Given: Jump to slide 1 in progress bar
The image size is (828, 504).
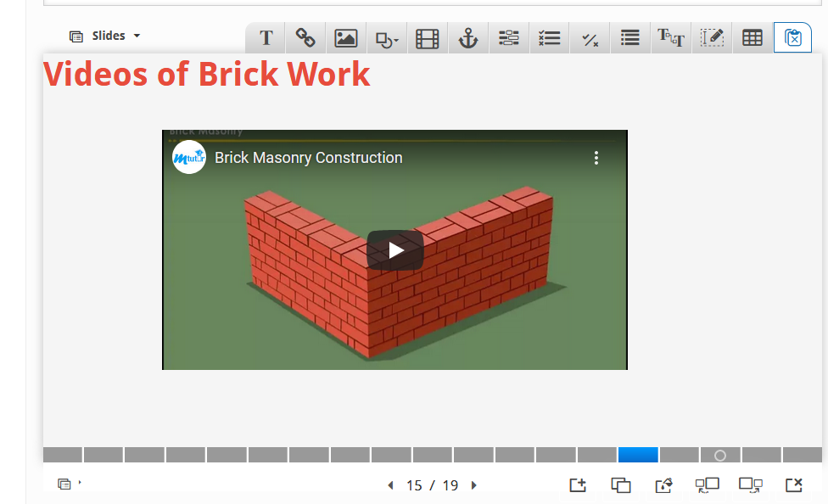Looking at the screenshot, I should tap(62, 455).
